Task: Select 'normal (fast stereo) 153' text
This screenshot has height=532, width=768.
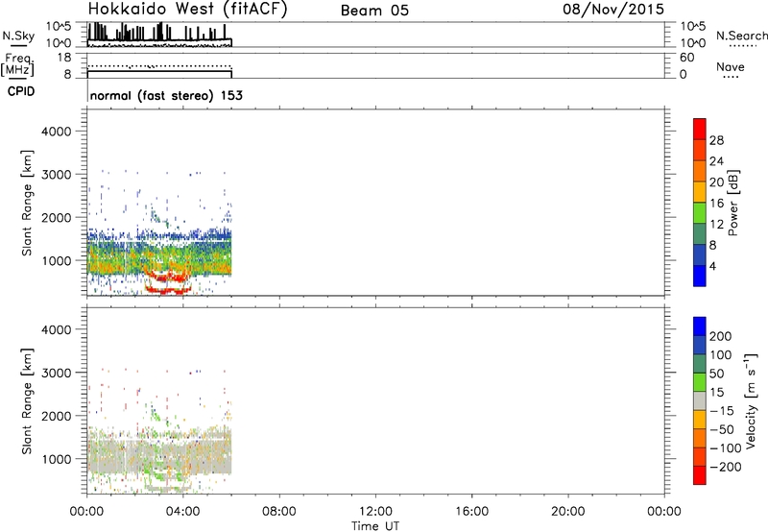Action: coord(166,95)
